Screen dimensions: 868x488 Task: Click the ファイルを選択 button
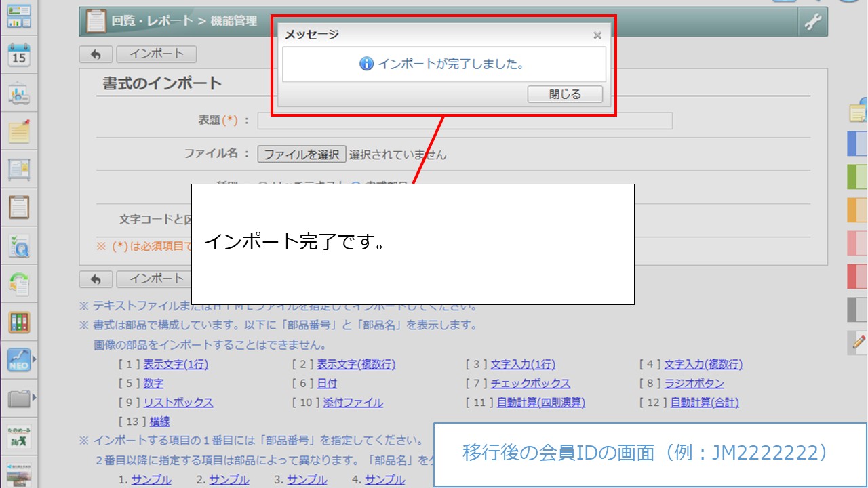[301, 155]
